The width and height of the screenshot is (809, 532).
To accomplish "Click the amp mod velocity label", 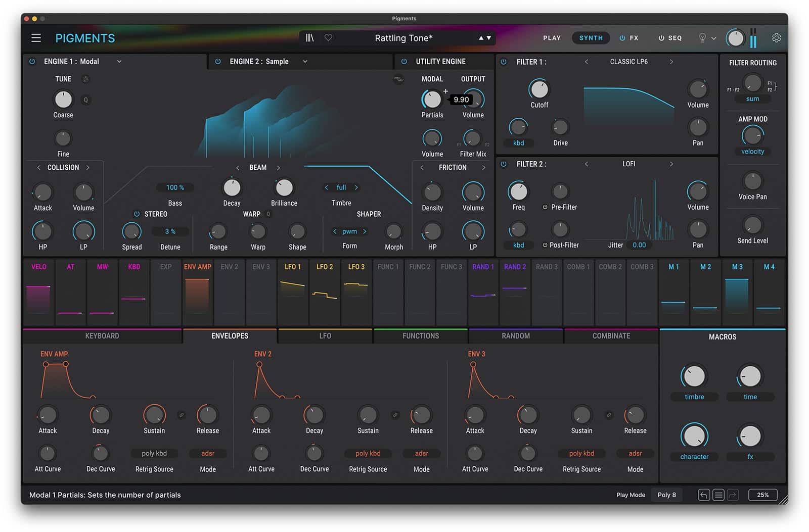I will tap(753, 152).
